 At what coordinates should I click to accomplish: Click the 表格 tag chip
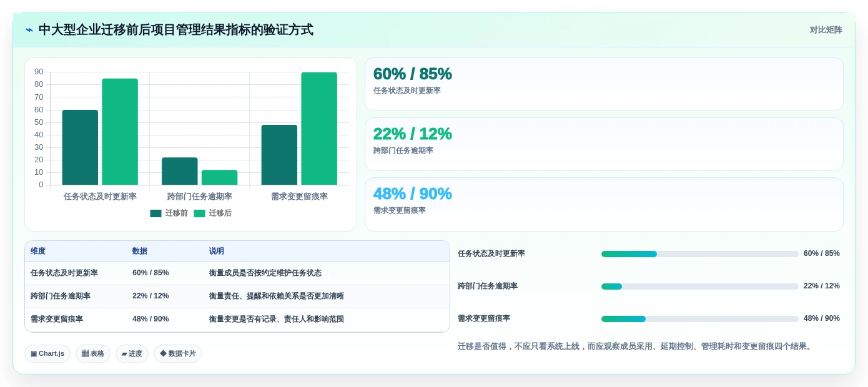[93, 354]
